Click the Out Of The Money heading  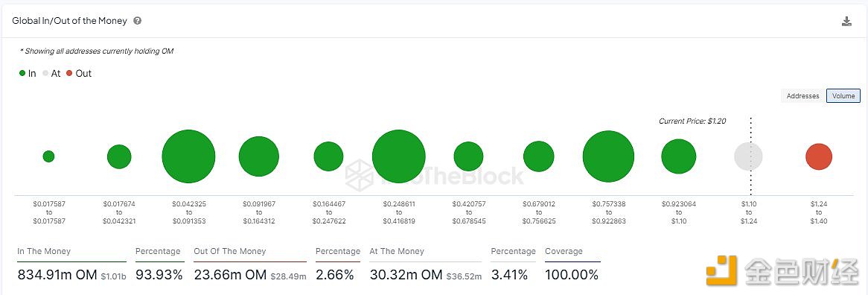(230, 251)
